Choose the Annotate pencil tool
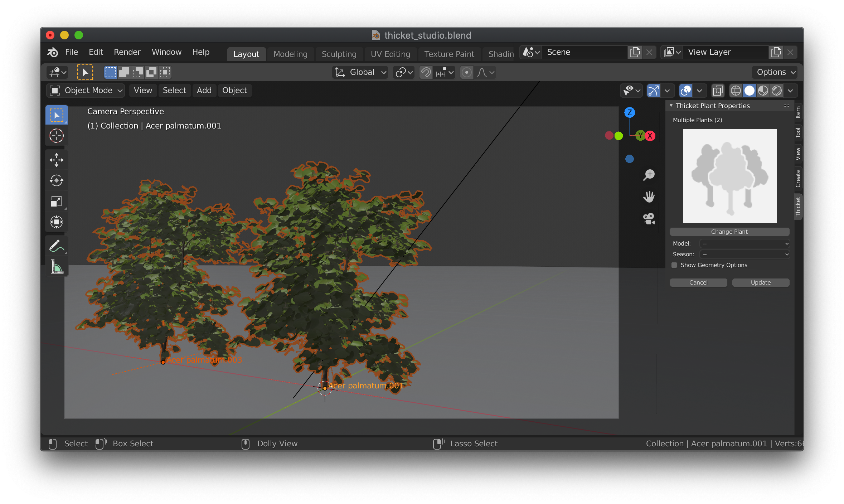This screenshot has height=504, width=844. click(x=57, y=246)
